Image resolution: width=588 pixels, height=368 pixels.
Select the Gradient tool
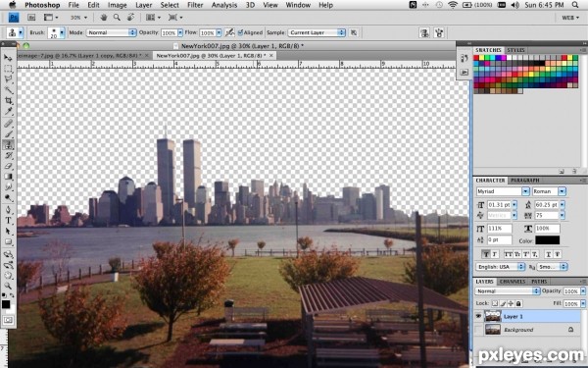[x=8, y=177]
